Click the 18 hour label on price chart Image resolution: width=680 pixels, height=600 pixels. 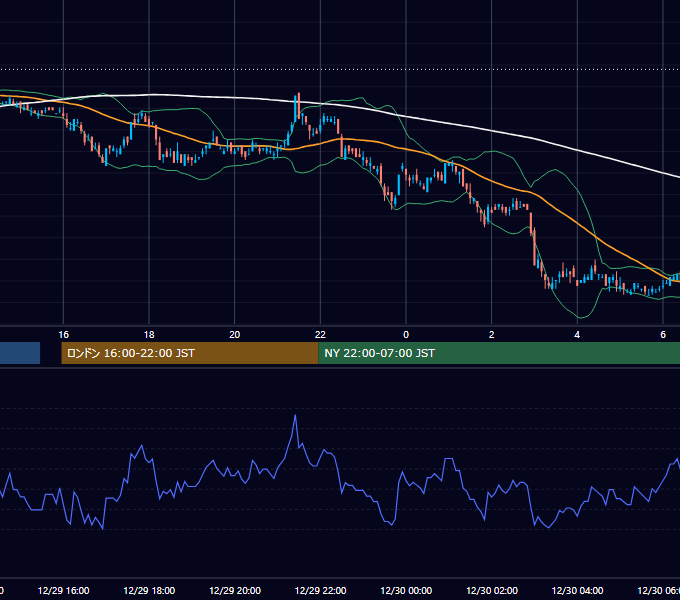point(149,335)
